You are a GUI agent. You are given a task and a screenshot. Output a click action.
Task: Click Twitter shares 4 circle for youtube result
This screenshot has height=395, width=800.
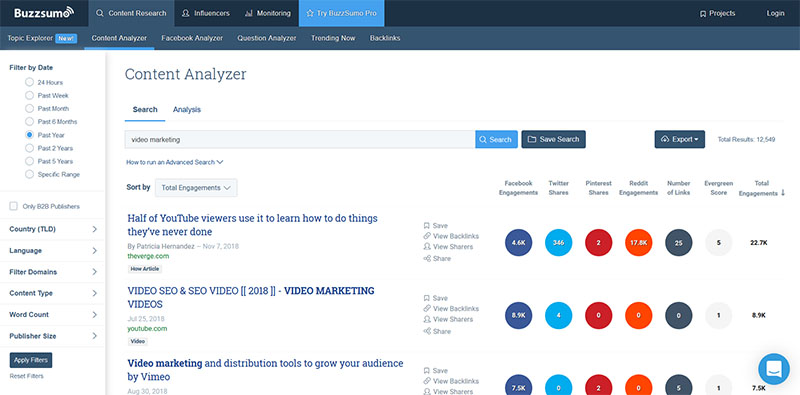point(558,315)
